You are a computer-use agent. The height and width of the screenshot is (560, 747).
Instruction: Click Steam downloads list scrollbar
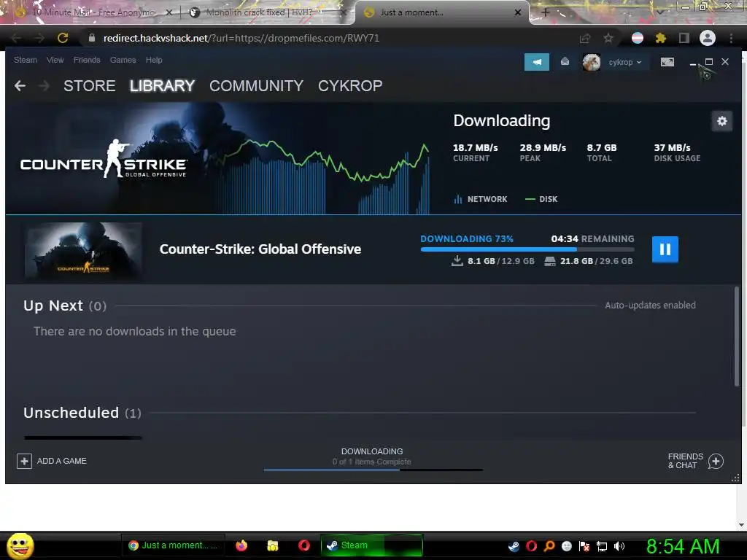click(x=737, y=335)
